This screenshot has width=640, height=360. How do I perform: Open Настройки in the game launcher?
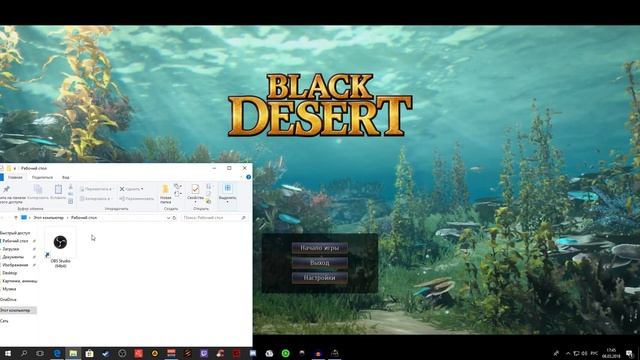[320, 278]
